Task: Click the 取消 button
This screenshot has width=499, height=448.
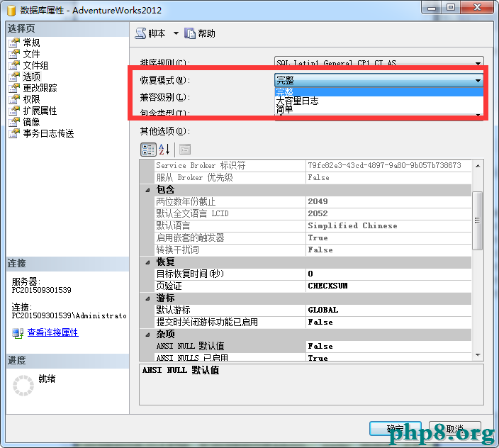Action: 455,429
